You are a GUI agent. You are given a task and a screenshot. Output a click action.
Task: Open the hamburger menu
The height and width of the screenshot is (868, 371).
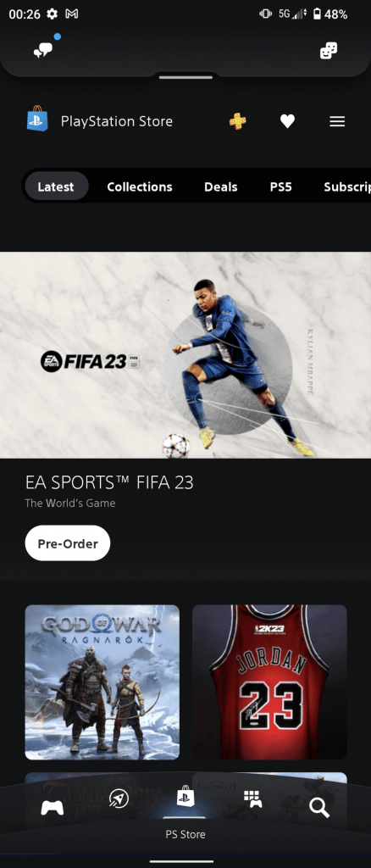point(337,121)
